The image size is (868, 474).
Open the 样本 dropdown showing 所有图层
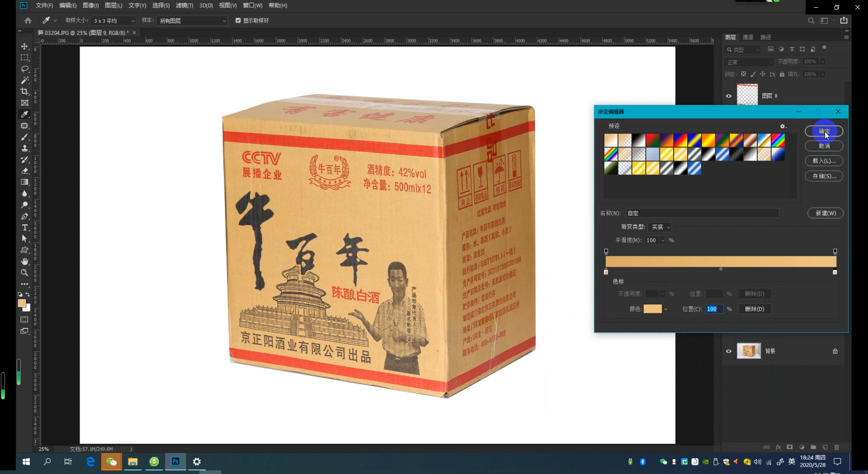(x=192, y=21)
